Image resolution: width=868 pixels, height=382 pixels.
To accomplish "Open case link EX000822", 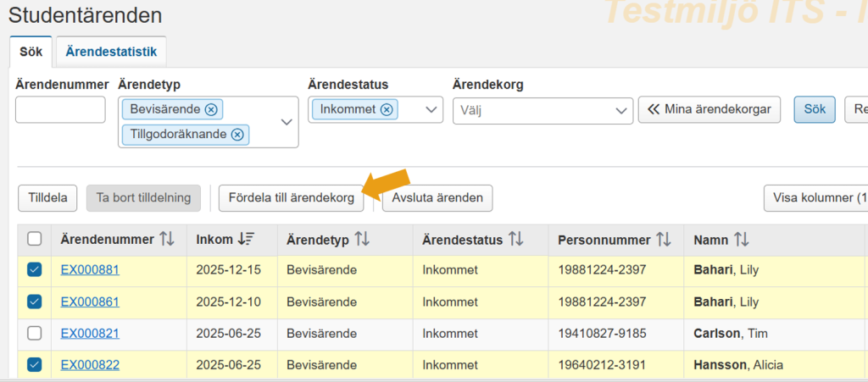I will click(x=90, y=365).
